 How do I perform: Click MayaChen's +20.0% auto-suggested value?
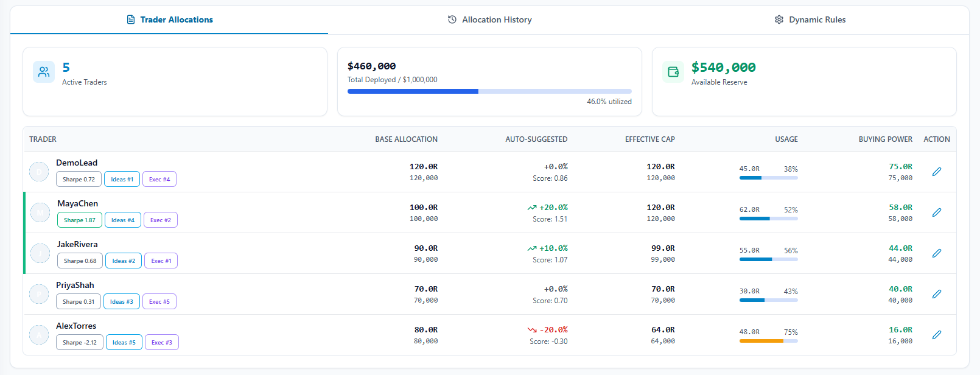(553, 208)
